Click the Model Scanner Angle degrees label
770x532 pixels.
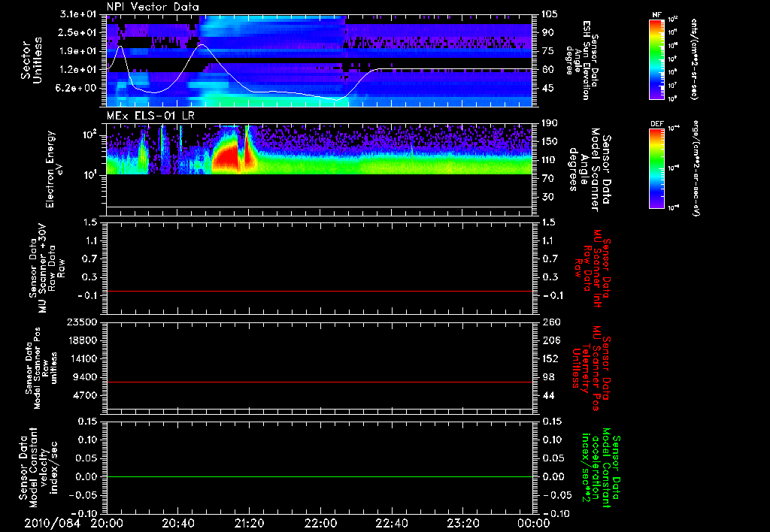coord(590,169)
